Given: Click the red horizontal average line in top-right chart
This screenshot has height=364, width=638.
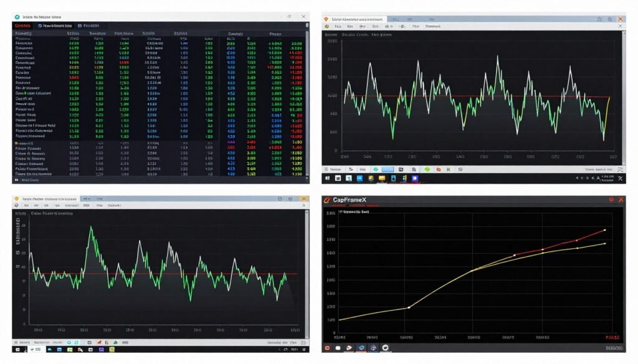Looking at the screenshot, I should [477, 96].
